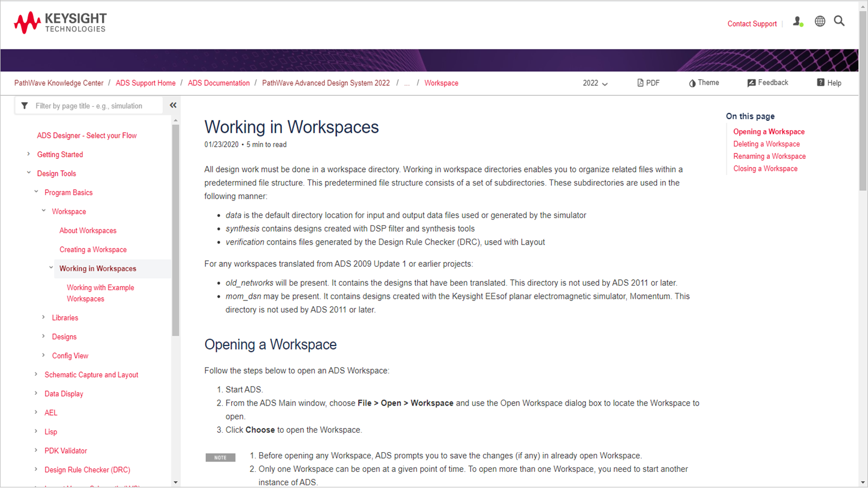Screen dimensions: 868x488
Task: Select Creating a Workspace in sidebar
Action: pyautogui.click(x=93, y=249)
